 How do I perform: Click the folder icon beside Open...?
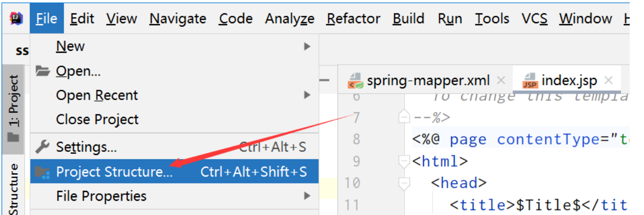pos(43,71)
